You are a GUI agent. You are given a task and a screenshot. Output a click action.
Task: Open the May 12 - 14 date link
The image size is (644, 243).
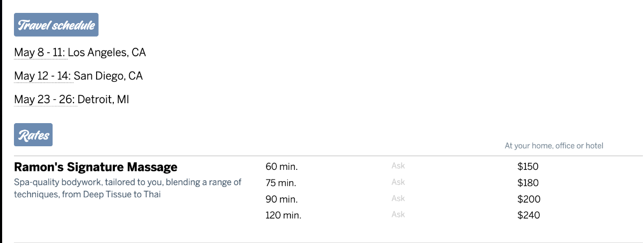pos(43,76)
